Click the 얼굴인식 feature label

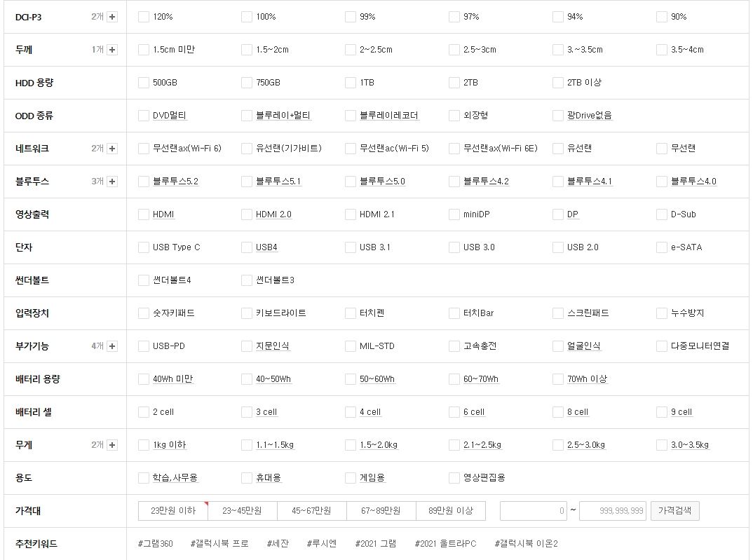point(584,346)
